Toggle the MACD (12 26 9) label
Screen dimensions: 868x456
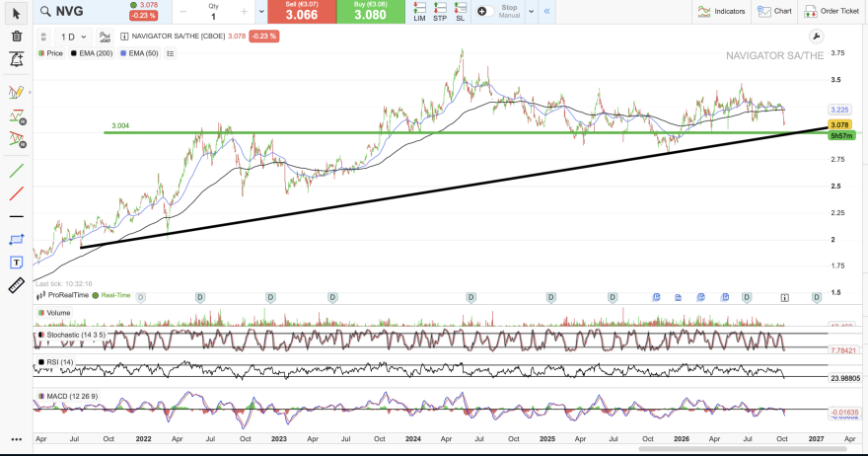68,396
